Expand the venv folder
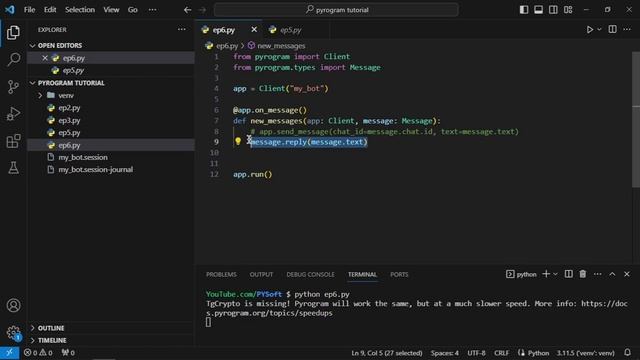Screen dimensions: 640x360 40,96
